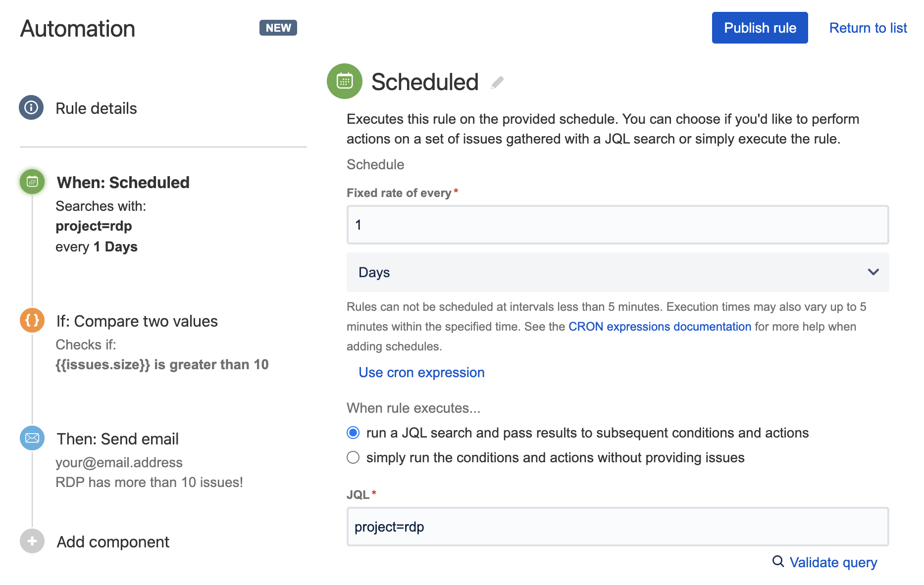Open the Days interval unit dropdown

[617, 272]
